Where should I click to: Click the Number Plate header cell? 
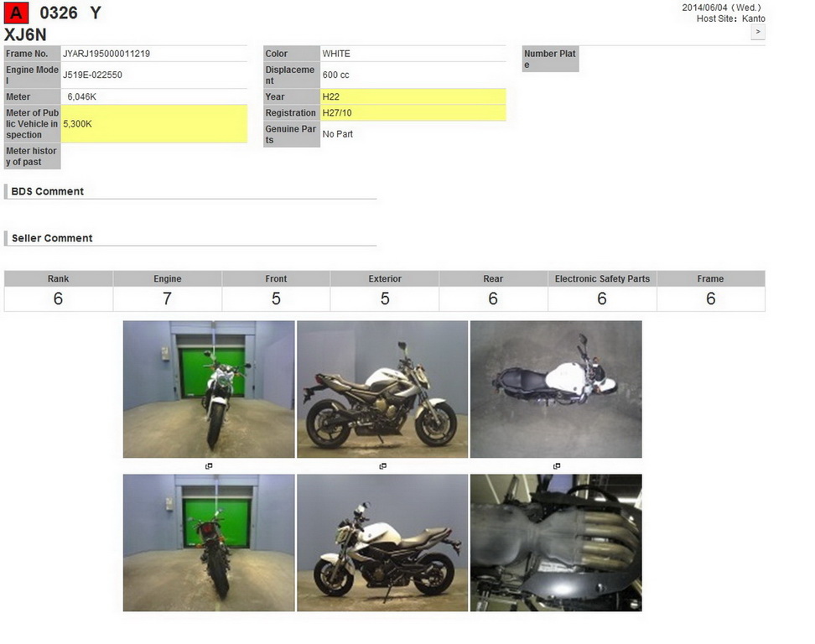549,57
